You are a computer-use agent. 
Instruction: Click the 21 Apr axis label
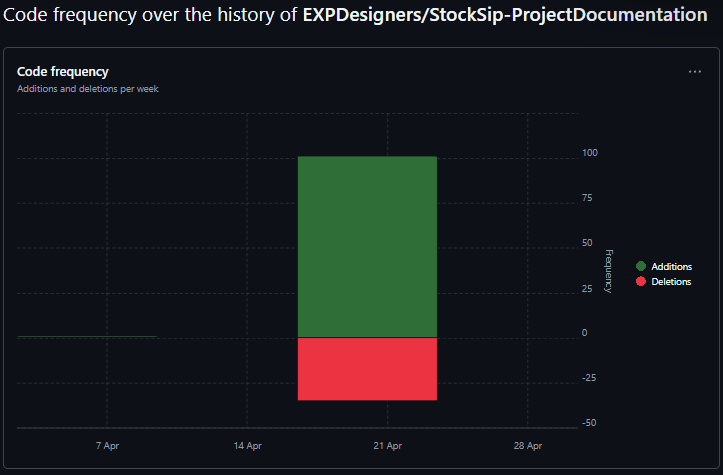coord(388,446)
